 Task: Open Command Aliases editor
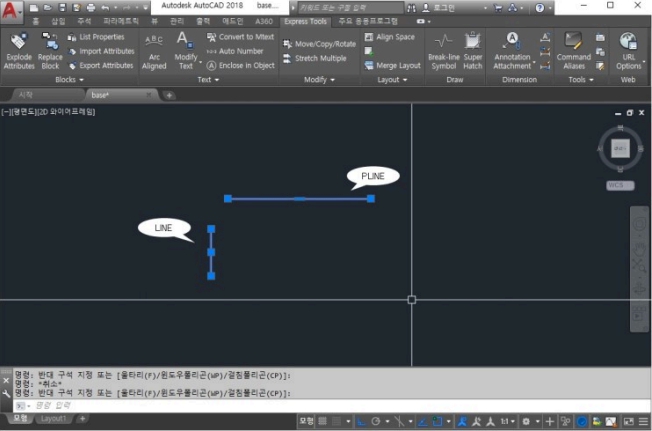tap(574, 51)
